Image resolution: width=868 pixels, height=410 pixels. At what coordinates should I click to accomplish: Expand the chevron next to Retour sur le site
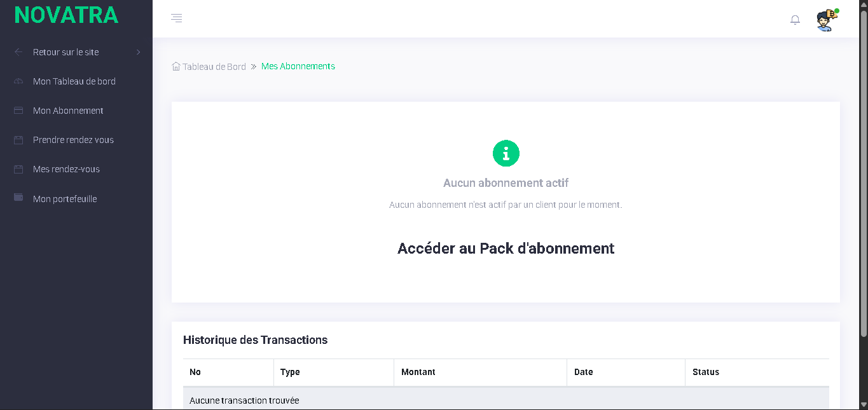pos(139,52)
